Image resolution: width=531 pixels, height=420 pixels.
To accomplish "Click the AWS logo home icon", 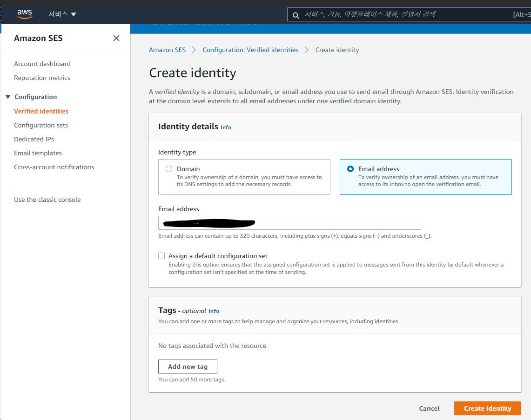I will click(x=24, y=14).
